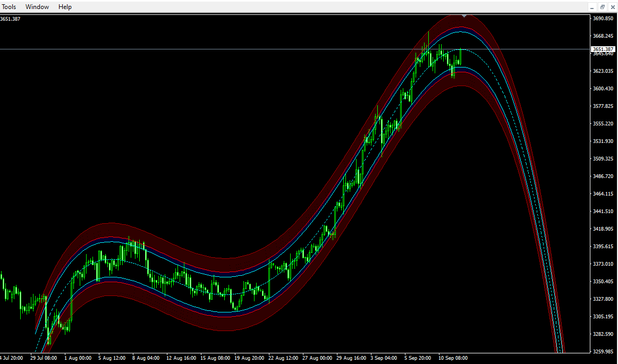Select the horizontal price line across the chart

coord(213,49)
